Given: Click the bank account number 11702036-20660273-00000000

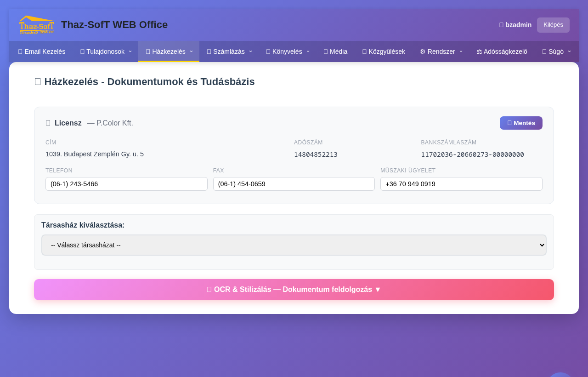Looking at the screenshot, I should coord(472,154).
